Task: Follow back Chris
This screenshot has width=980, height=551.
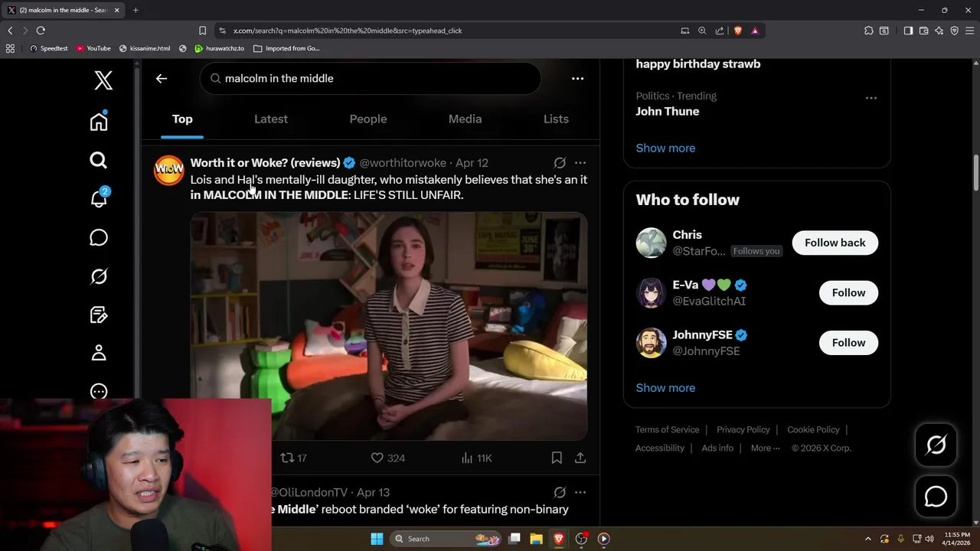Action: click(835, 243)
